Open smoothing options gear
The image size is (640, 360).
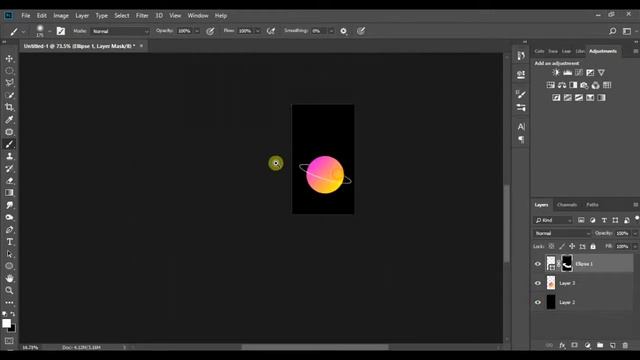point(344,31)
